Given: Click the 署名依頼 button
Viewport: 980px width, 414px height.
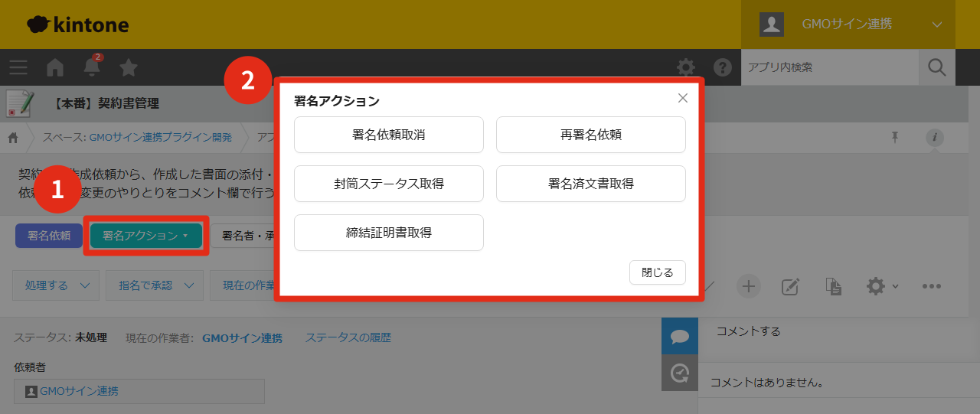Looking at the screenshot, I should click(49, 236).
